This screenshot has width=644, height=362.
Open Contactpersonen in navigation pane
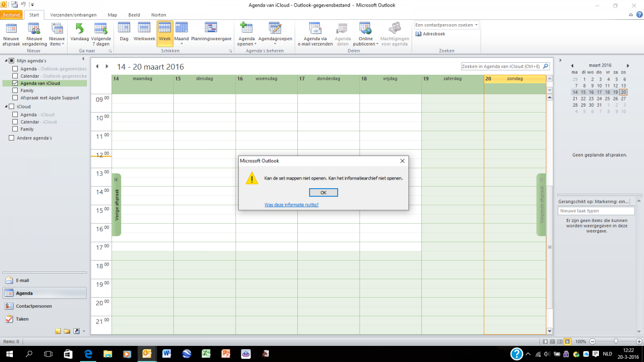coord(44,306)
